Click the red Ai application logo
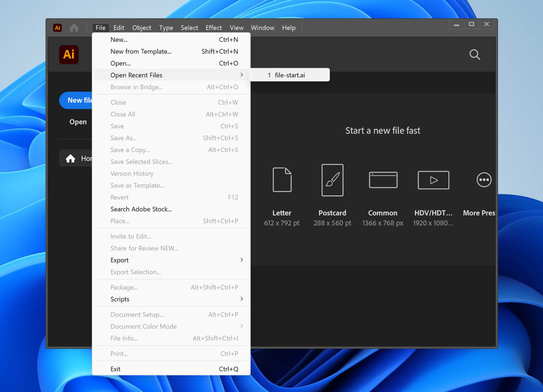The image size is (543, 392). [x=57, y=28]
